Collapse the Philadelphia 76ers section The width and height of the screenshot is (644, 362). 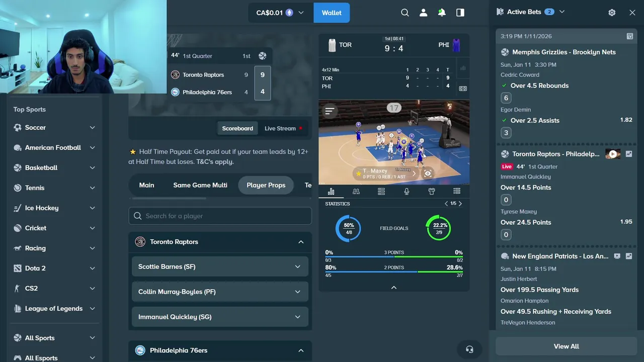301,350
